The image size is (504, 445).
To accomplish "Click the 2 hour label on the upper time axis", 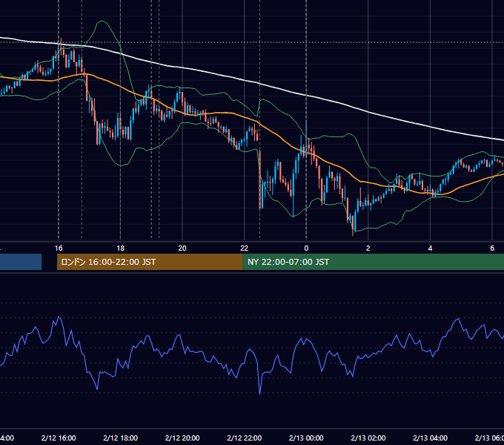I will click(x=368, y=248).
